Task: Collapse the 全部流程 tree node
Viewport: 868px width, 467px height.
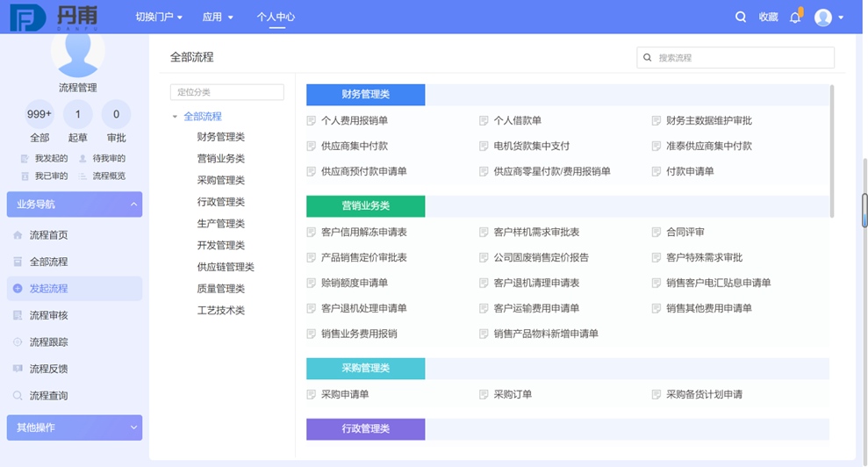Action: (x=175, y=117)
